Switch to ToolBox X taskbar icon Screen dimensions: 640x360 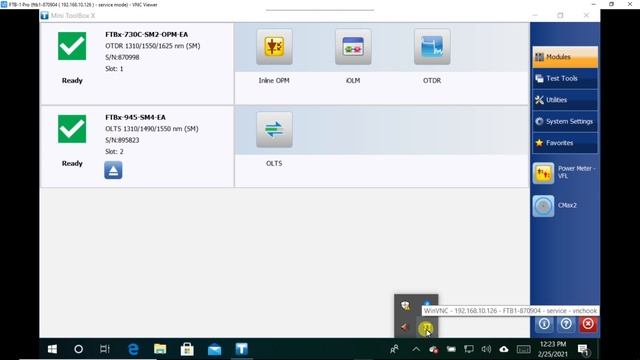(x=241, y=349)
